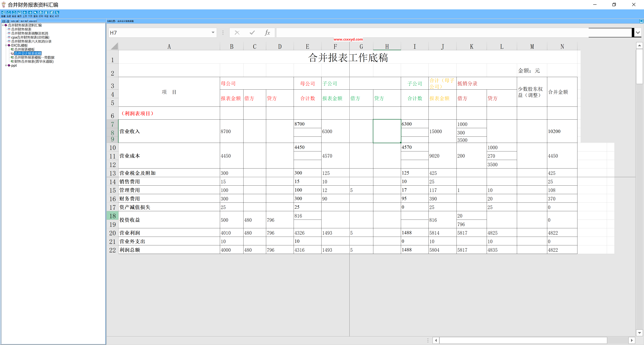
Task: Go to previous page with 上页 icon
Action: pos(25,14)
